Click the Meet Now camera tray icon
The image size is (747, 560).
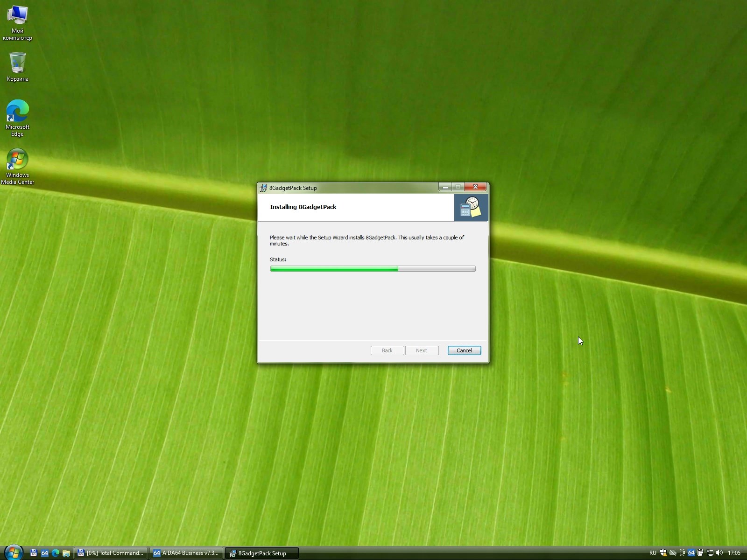[682, 553]
